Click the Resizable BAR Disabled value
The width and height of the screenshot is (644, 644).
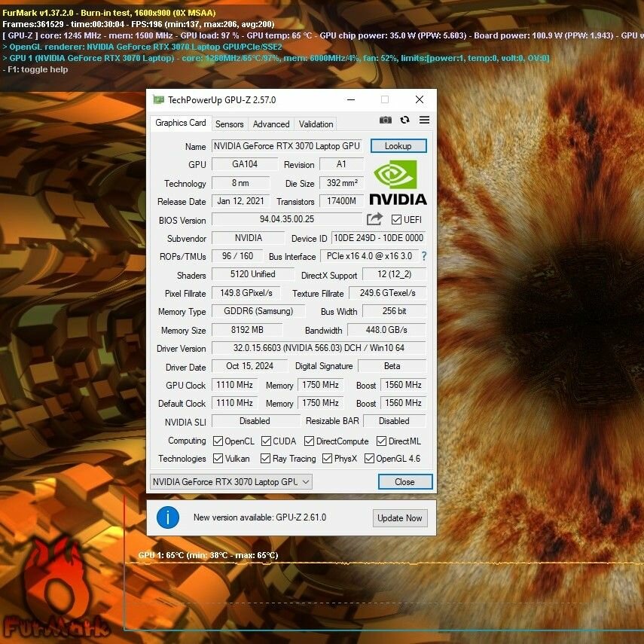pyautogui.click(x=394, y=421)
